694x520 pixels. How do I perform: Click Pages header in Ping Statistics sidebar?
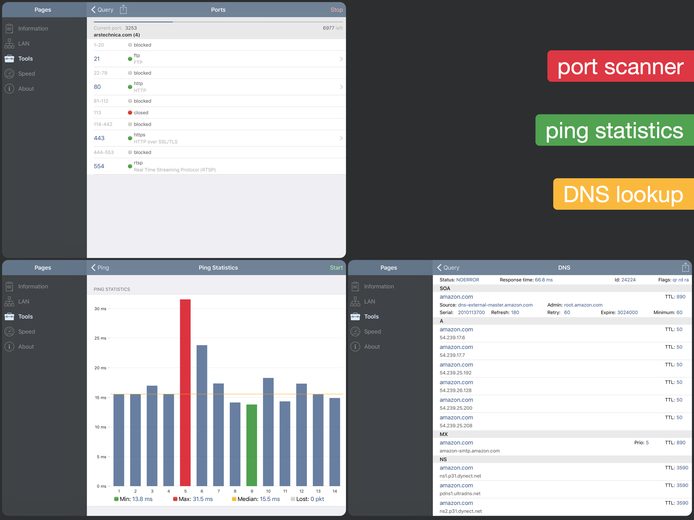[43, 268]
